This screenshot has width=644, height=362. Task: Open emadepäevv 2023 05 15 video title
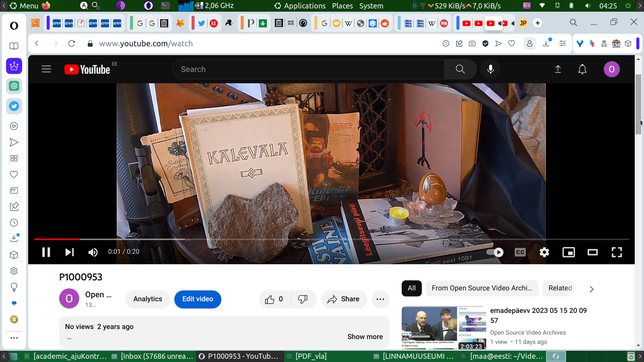pyautogui.click(x=538, y=315)
